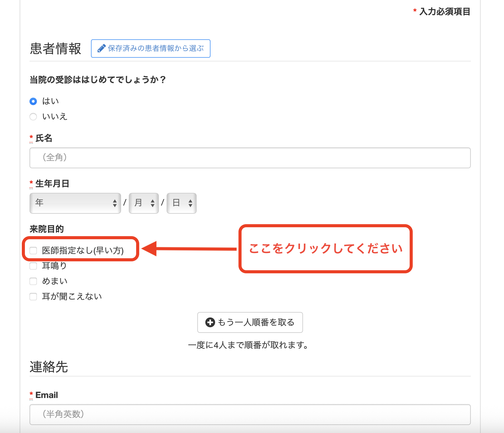The width and height of the screenshot is (504, 433).
Task: Check the 耳が聞こえない option
Action: (33, 297)
